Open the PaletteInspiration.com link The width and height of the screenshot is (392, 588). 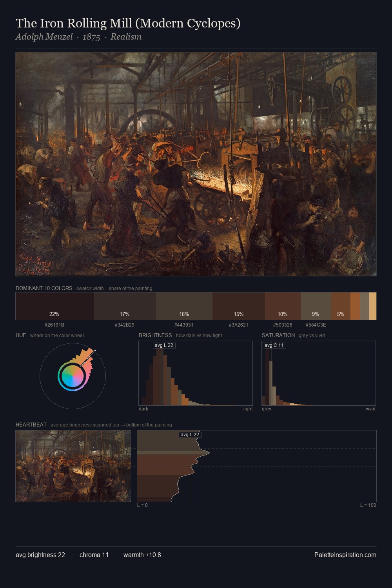[345, 555]
